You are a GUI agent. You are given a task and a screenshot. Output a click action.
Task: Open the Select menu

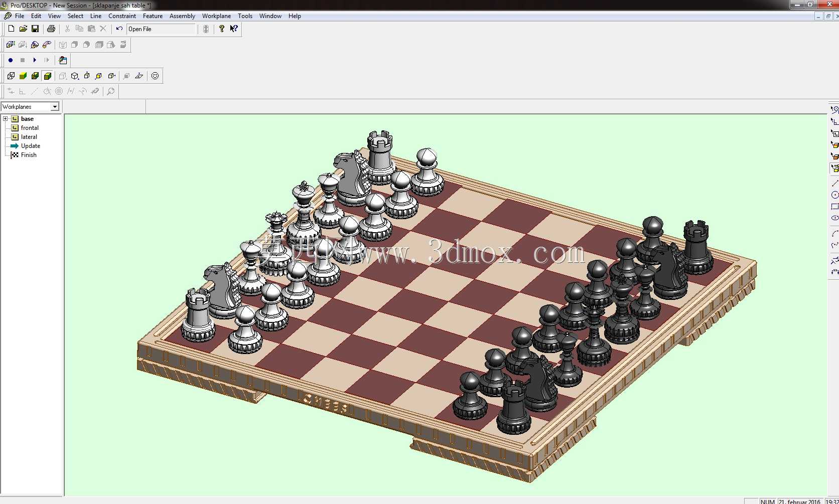tap(75, 16)
